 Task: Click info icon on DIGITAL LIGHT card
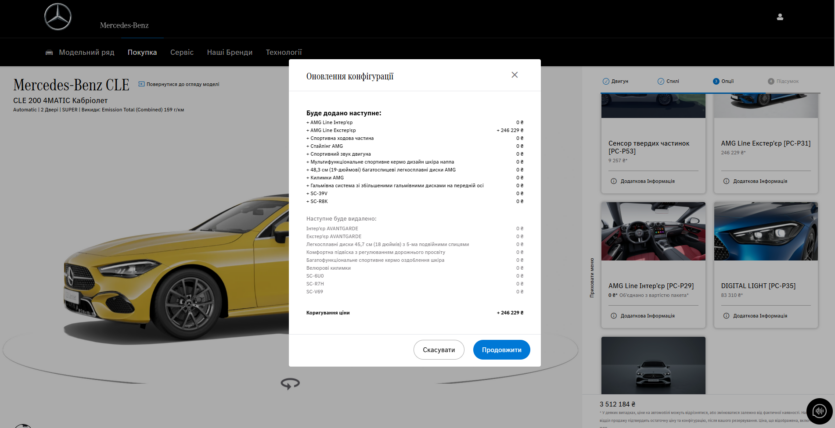[x=726, y=316]
